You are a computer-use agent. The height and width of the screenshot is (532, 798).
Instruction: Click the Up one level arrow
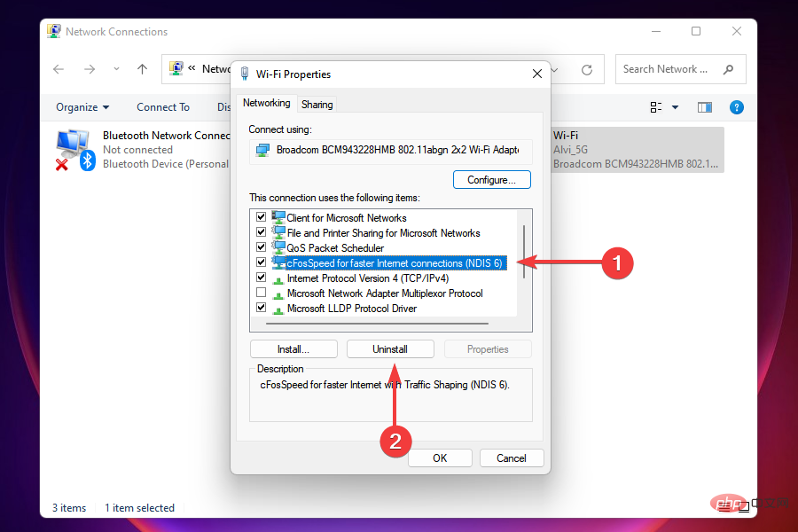click(143, 69)
